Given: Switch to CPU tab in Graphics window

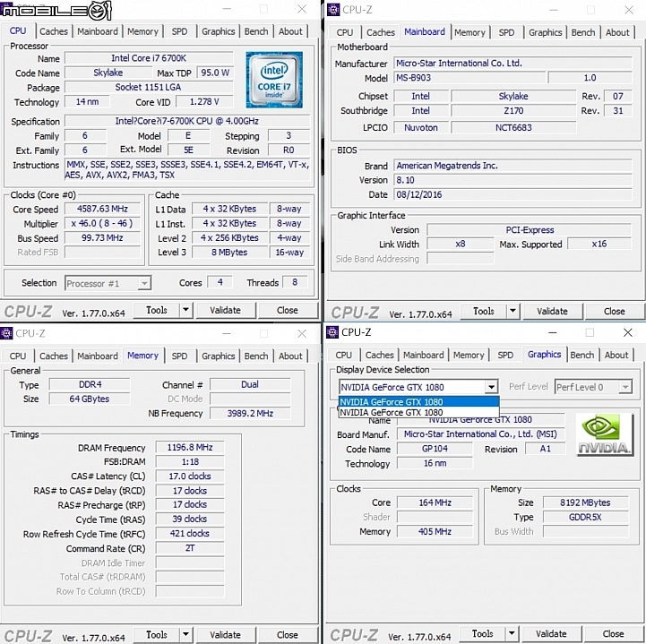Looking at the screenshot, I should (343, 355).
